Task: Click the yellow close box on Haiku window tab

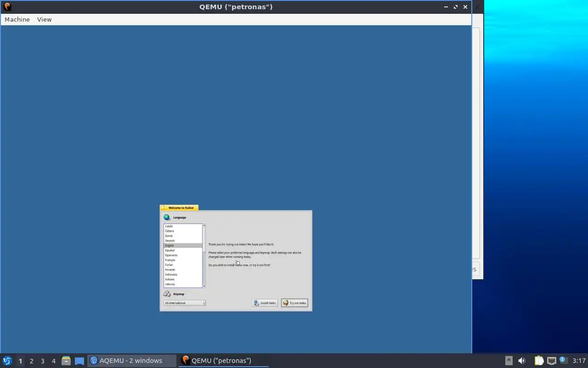Action: pos(163,207)
